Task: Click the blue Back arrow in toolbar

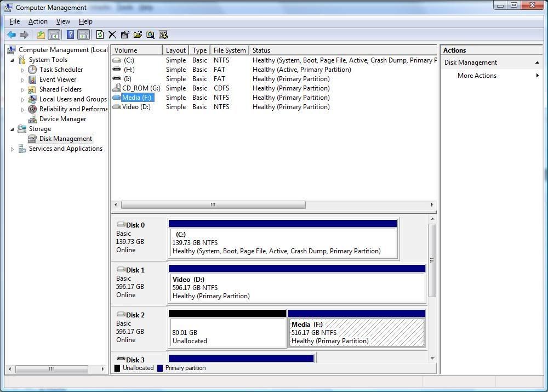Action: (x=11, y=35)
